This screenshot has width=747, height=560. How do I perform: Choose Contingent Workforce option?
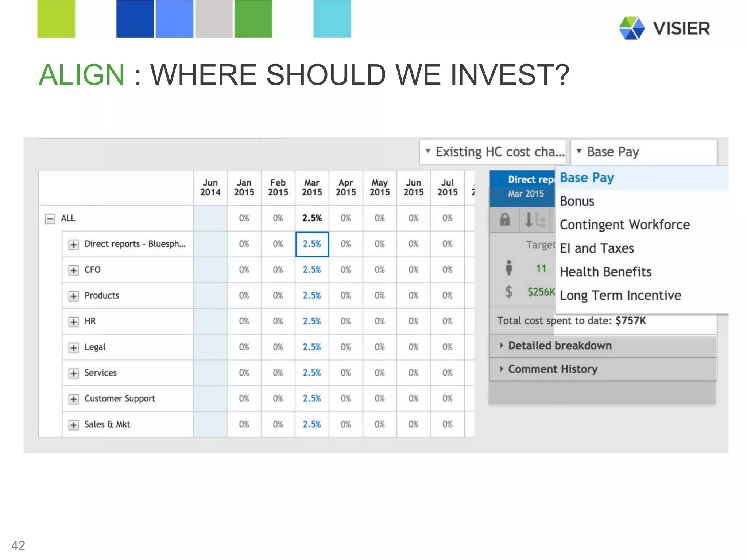(x=642, y=225)
